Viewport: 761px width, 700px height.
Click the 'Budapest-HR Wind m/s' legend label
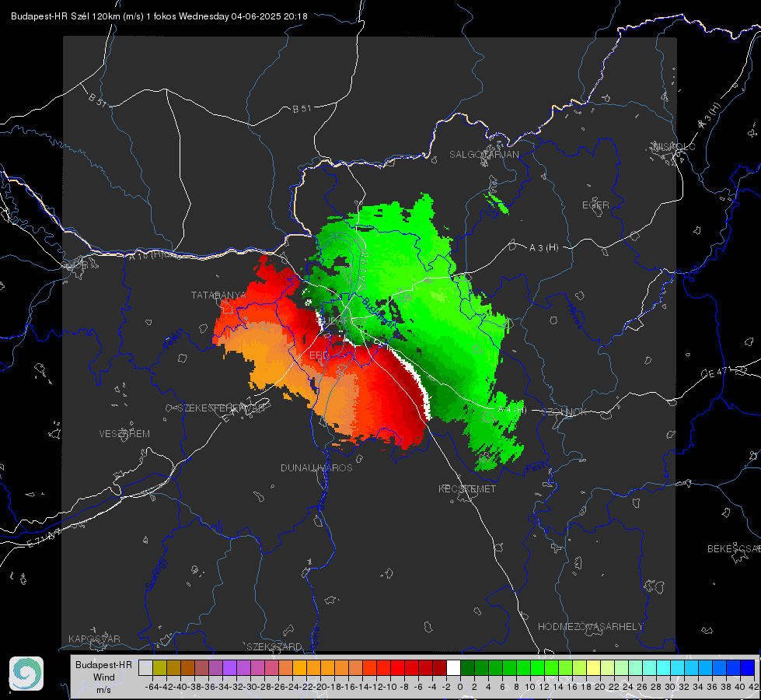(x=104, y=677)
